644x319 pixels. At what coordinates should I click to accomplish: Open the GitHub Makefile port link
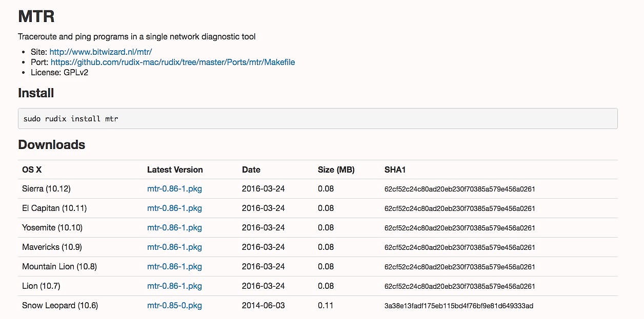click(x=172, y=62)
